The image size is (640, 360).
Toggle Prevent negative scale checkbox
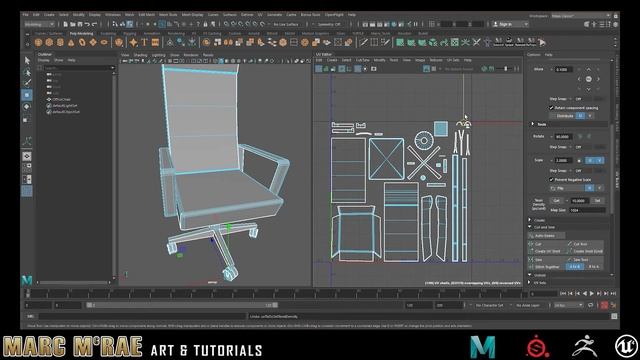[551, 180]
